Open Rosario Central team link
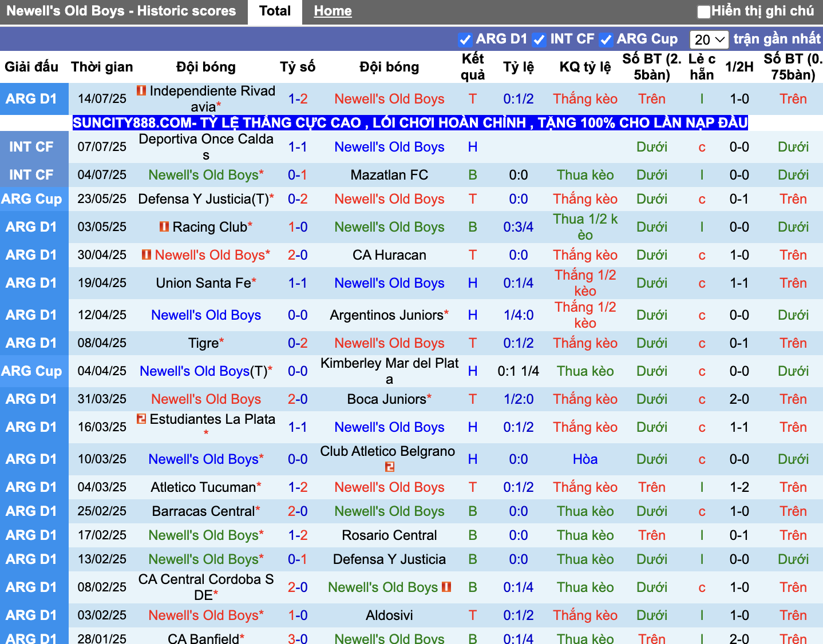The width and height of the screenshot is (823, 644). [389, 535]
